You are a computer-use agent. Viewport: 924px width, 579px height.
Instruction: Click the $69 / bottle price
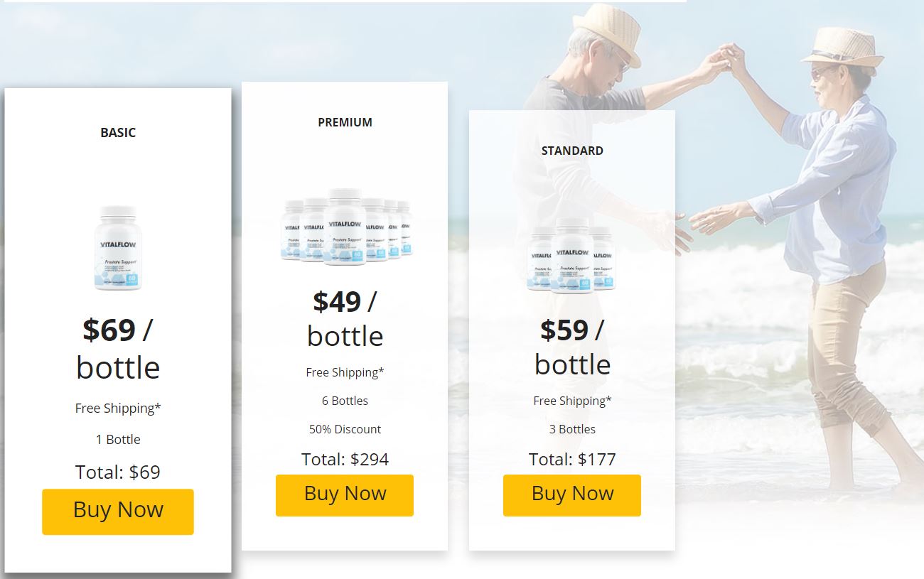[x=118, y=348]
